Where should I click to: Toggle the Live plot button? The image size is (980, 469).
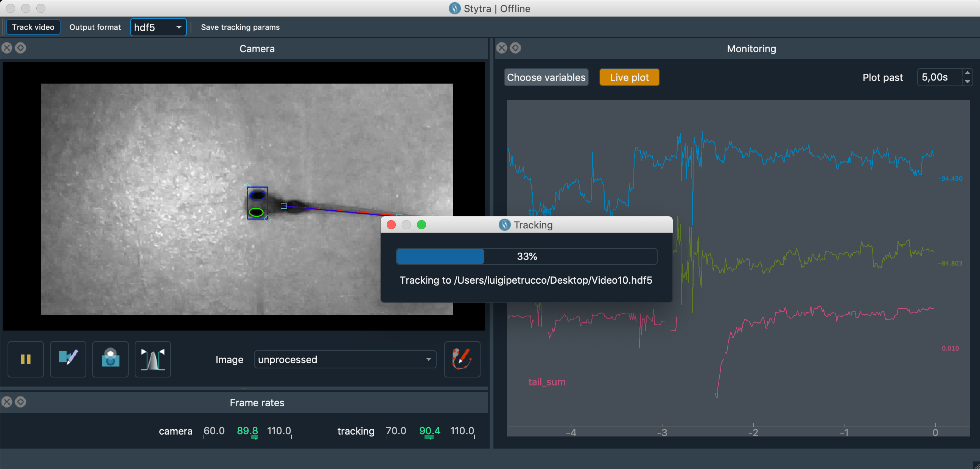629,77
